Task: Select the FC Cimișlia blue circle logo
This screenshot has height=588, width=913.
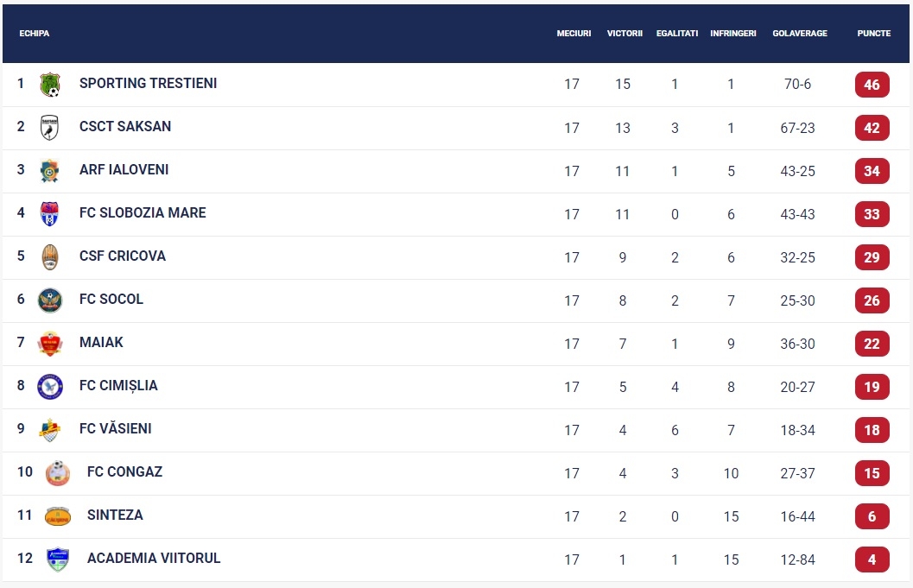Action: (x=50, y=387)
